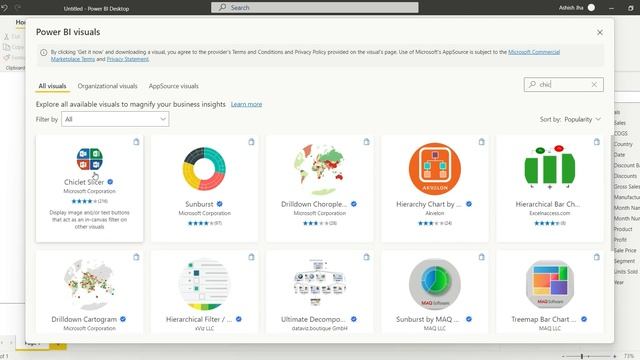Click the bag icon on Sunburst by MAQ card
The width and height of the screenshot is (640, 360).
click(482, 257)
